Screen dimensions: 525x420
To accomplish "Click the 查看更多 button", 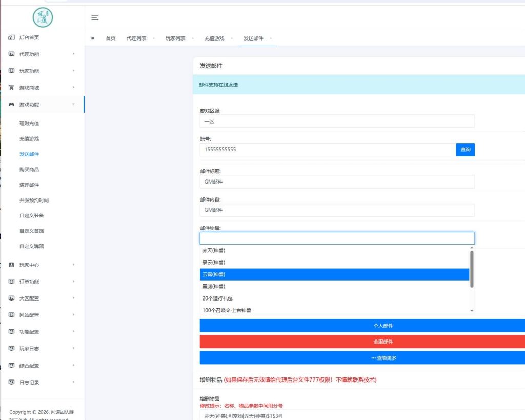I will click(x=362, y=358).
